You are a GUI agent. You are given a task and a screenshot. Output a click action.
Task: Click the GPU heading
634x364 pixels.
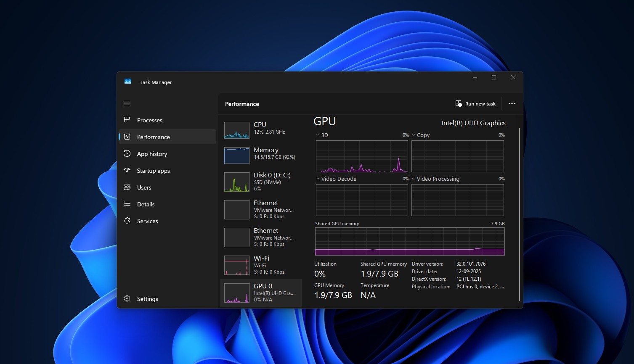[325, 121]
